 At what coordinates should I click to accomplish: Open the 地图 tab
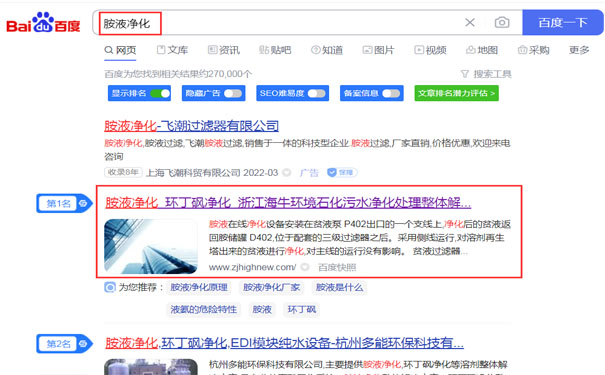[482, 50]
